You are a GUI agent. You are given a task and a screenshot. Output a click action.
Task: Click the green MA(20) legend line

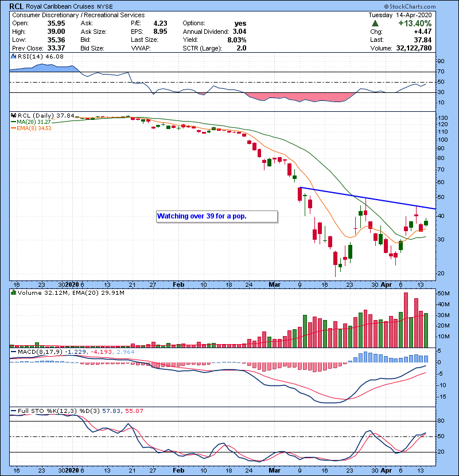13,122
